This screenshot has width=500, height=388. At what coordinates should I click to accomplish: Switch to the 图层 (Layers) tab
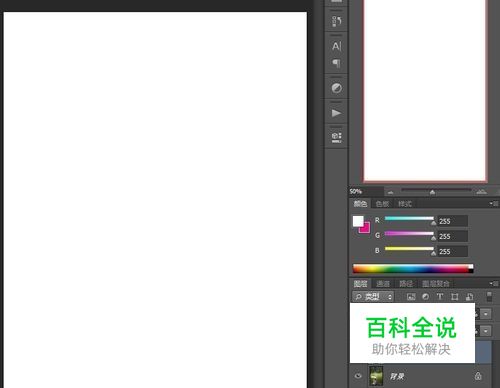pyautogui.click(x=360, y=284)
